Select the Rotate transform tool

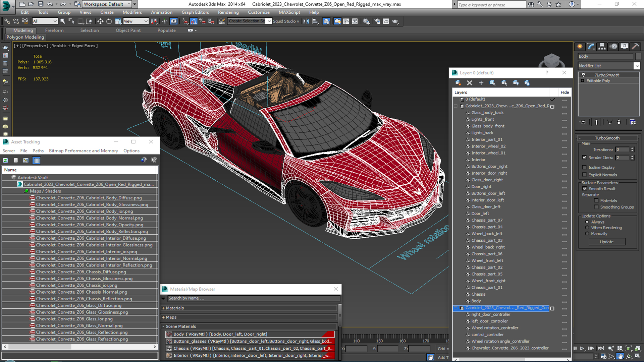pos(109,21)
